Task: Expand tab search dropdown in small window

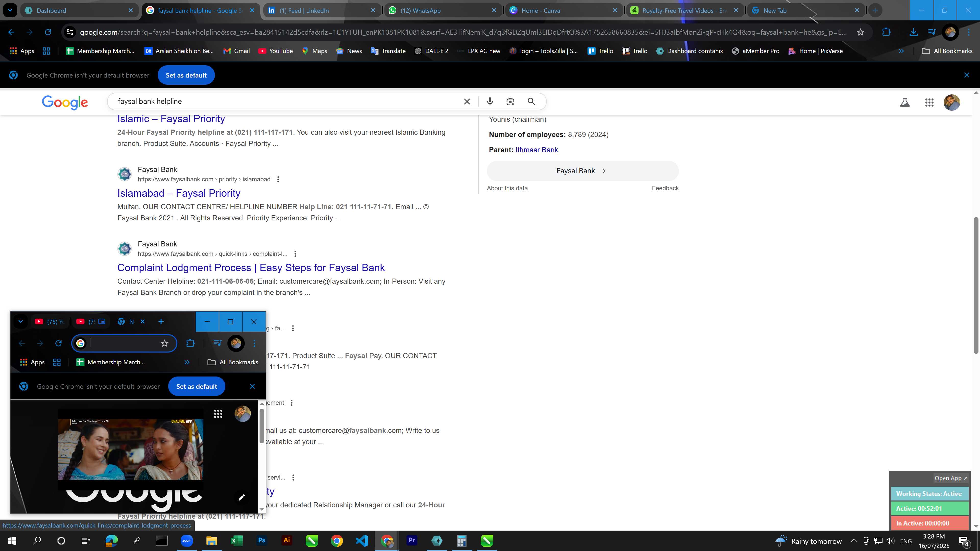Action: 20,322
